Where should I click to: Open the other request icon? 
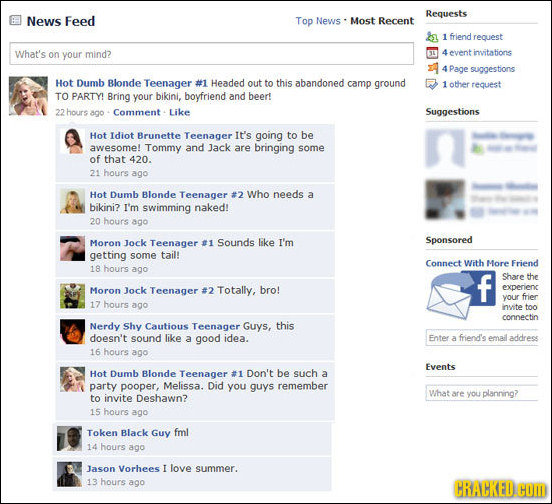[x=432, y=84]
